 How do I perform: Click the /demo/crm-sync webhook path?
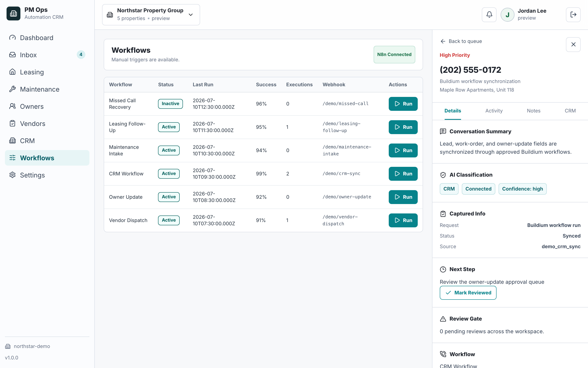[341, 174]
